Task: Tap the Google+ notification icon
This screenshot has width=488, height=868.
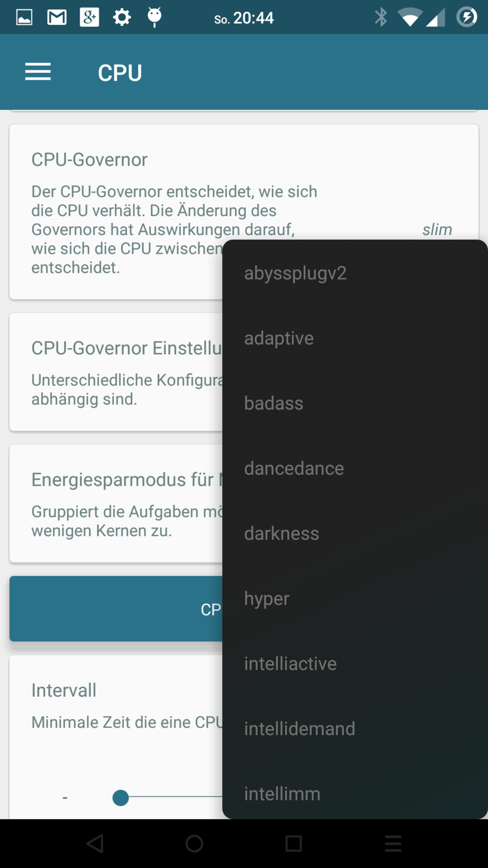Action: pyautogui.click(x=89, y=17)
